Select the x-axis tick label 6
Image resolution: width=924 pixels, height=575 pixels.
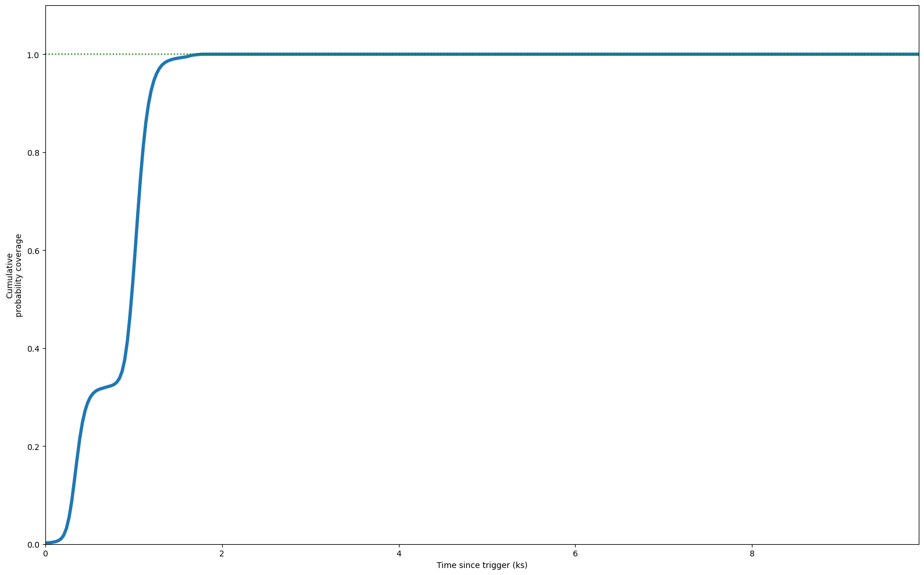575,553
